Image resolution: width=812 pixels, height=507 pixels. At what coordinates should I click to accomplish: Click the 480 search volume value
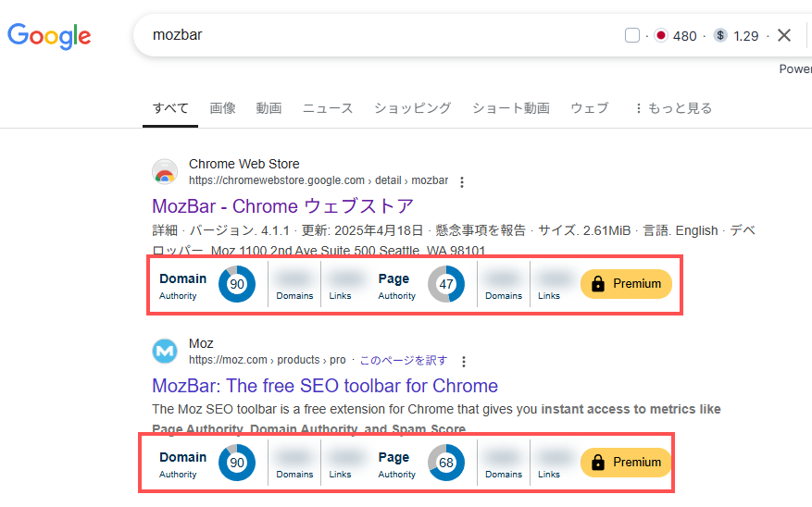tap(684, 36)
